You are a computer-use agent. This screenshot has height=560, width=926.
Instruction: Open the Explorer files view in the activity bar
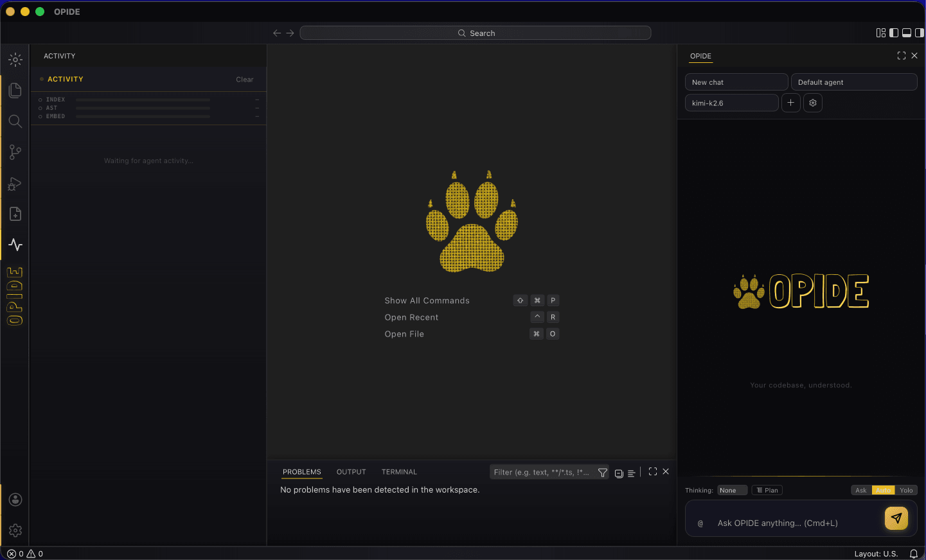click(x=15, y=91)
